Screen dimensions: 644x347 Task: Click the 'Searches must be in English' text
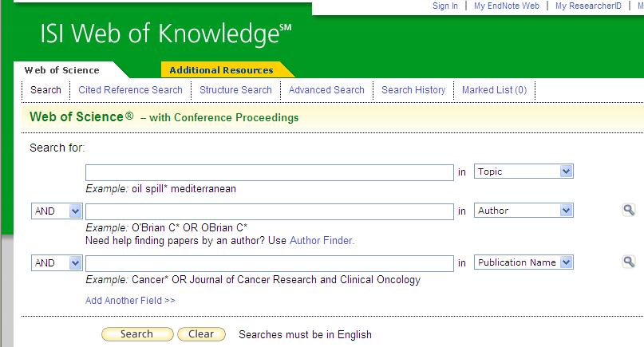305,335
